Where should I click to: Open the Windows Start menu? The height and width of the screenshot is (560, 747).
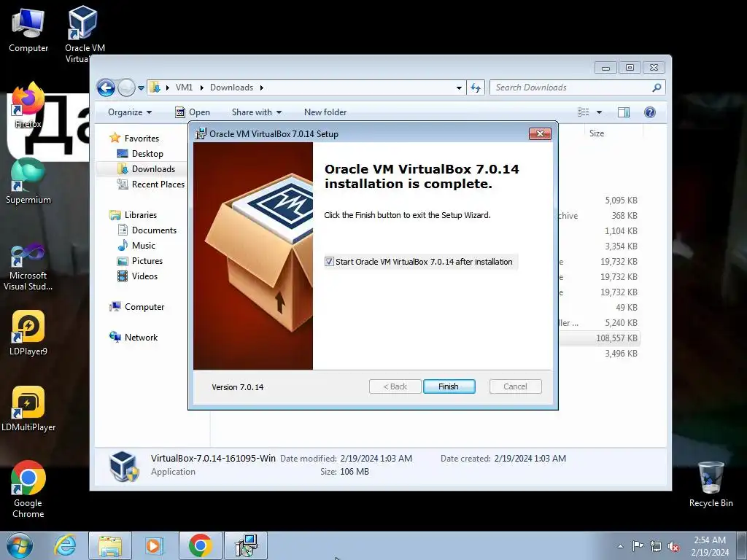tap(20, 545)
